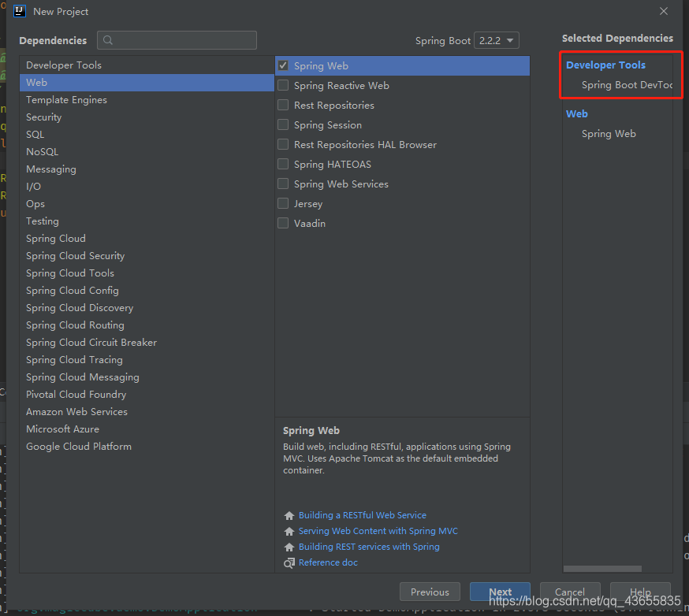
Task: Select the I/O category
Action: coord(147,187)
